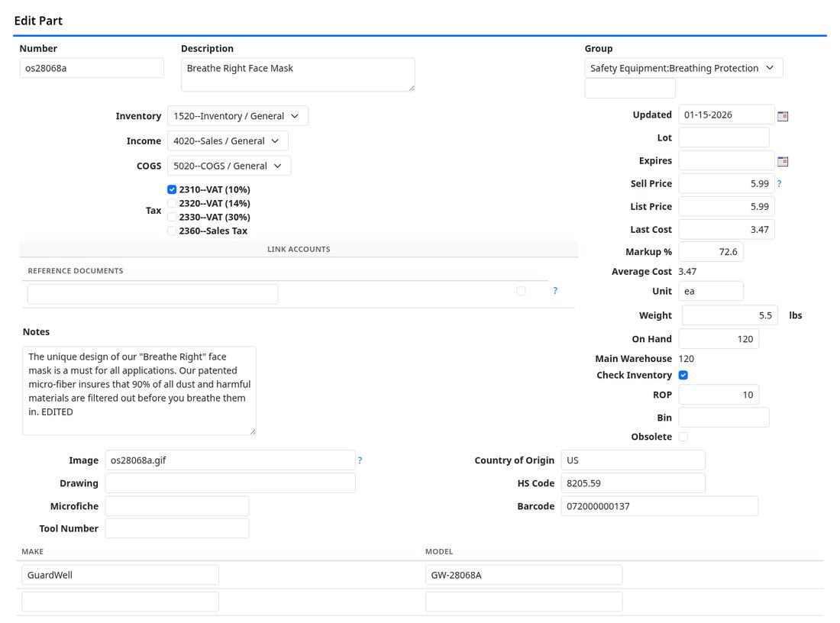Click the empty second Model field
Viewport: 840px width, 623px height.
click(524, 602)
